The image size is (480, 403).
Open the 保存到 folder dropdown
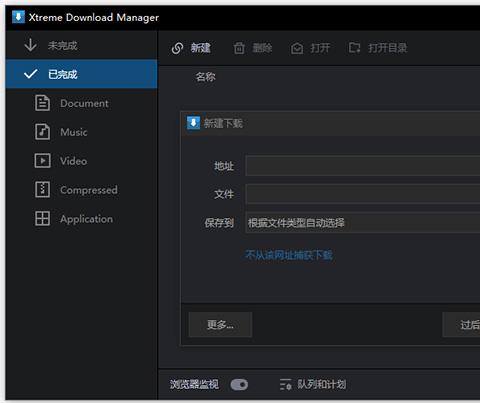click(x=363, y=223)
